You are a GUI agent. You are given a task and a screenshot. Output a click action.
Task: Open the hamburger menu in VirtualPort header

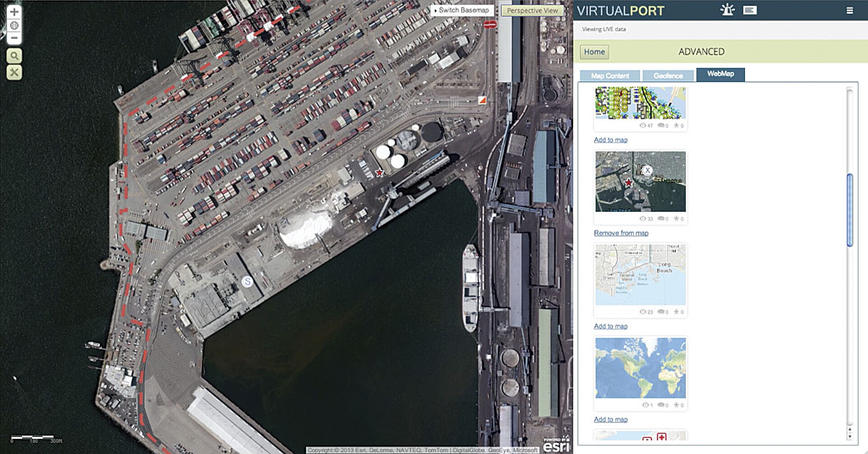(849, 10)
